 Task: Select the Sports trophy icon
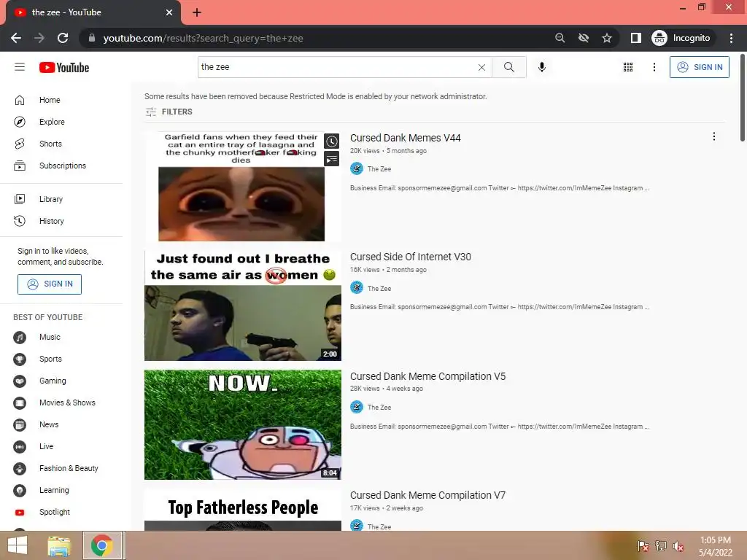coord(20,359)
